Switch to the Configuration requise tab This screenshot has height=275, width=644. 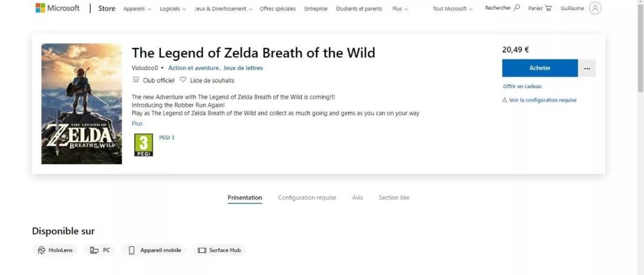pyautogui.click(x=307, y=198)
